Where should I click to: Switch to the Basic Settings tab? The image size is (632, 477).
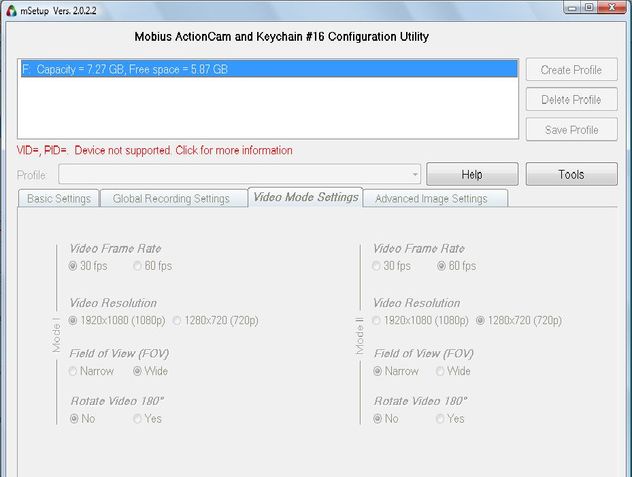59,198
